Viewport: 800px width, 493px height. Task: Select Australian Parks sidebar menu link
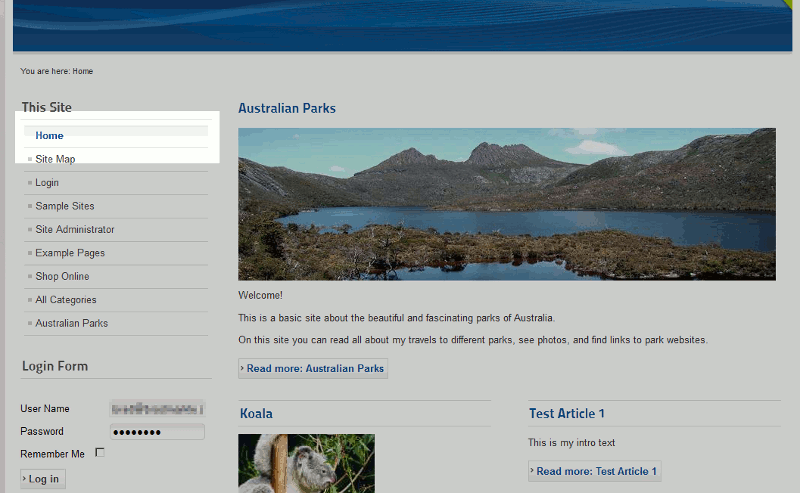point(71,324)
